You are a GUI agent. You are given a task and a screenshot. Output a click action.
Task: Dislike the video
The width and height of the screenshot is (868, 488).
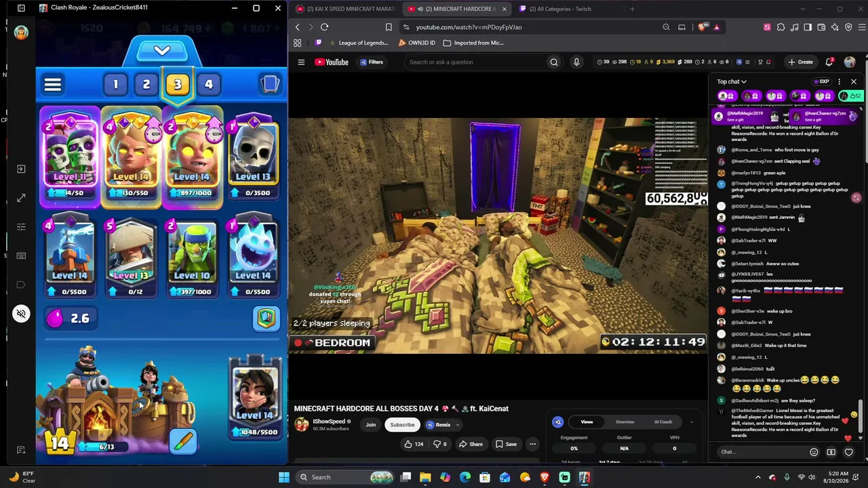pos(439,445)
